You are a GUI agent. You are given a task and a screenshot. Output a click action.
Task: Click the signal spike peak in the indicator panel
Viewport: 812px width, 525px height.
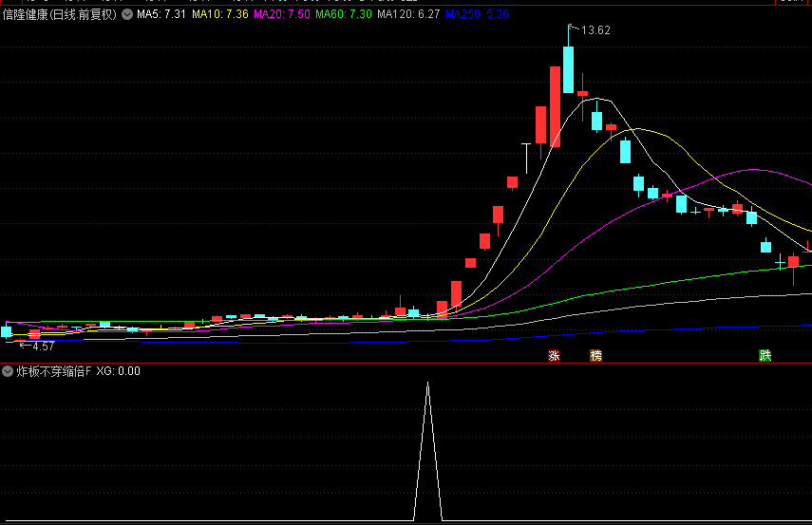point(427,384)
